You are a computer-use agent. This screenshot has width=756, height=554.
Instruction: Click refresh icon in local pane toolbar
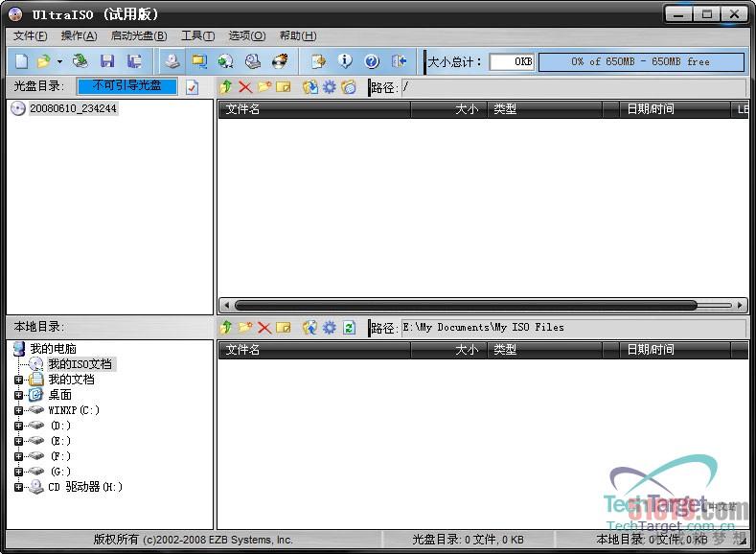[349, 328]
